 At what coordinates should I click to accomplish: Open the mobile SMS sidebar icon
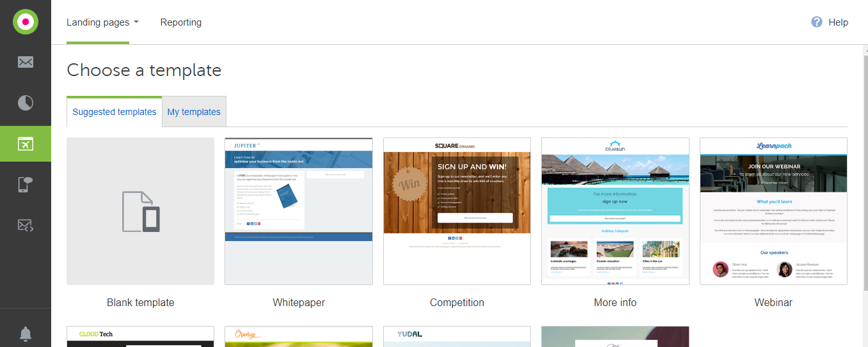26,185
